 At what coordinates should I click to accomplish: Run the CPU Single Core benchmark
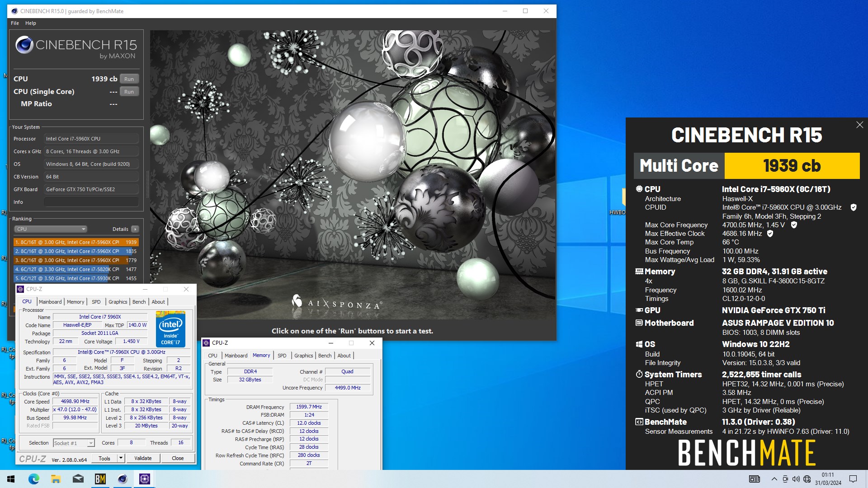(129, 91)
